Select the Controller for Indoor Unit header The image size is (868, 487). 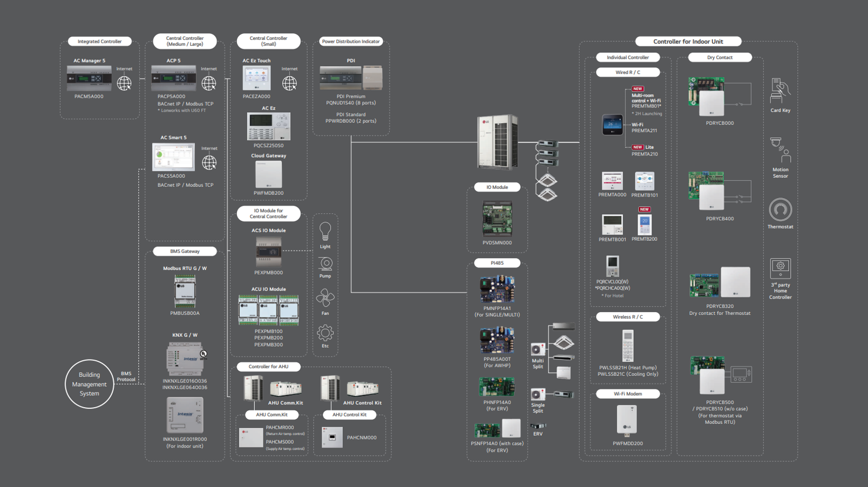(x=688, y=42)
